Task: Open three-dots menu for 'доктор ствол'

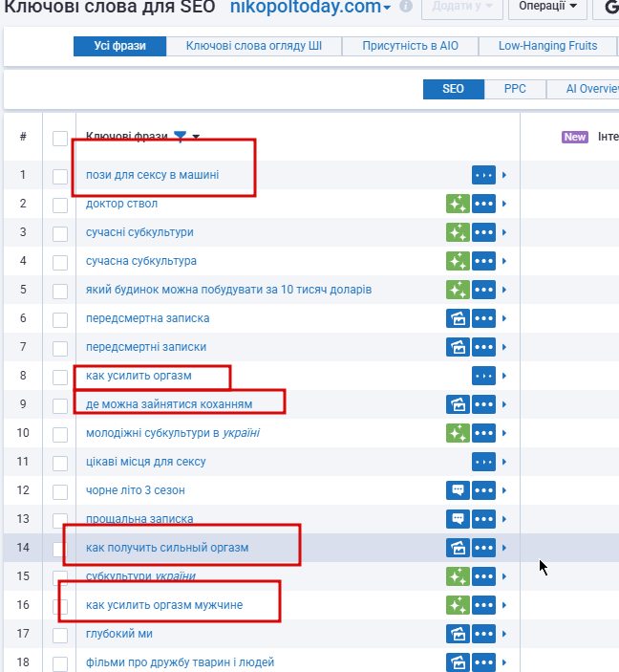Action: pos(483,204)
